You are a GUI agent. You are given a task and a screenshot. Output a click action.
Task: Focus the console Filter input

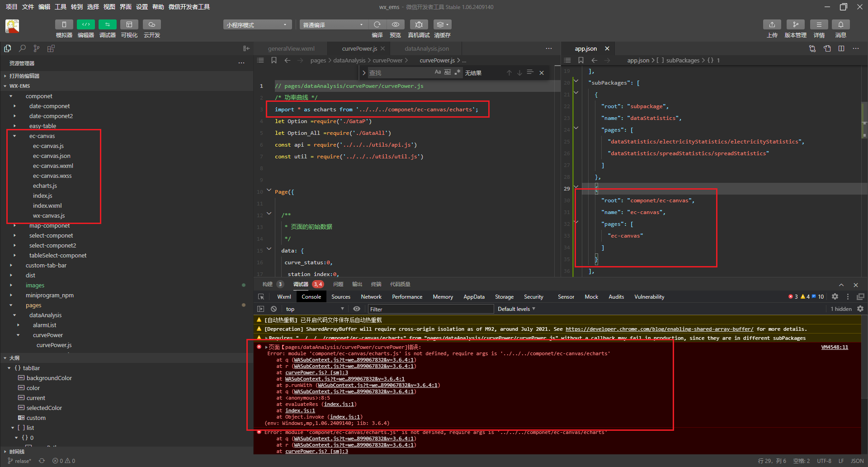click(x=430, y=309)
